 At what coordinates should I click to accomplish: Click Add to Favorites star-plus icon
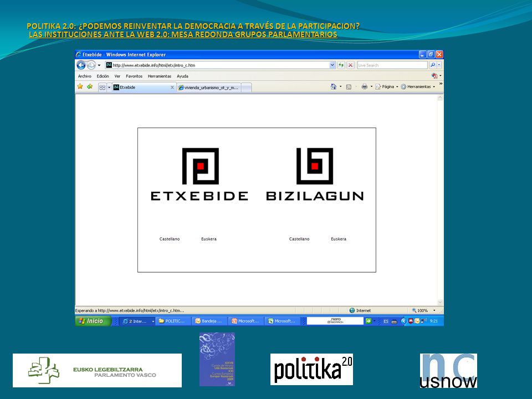click(90, 86)
